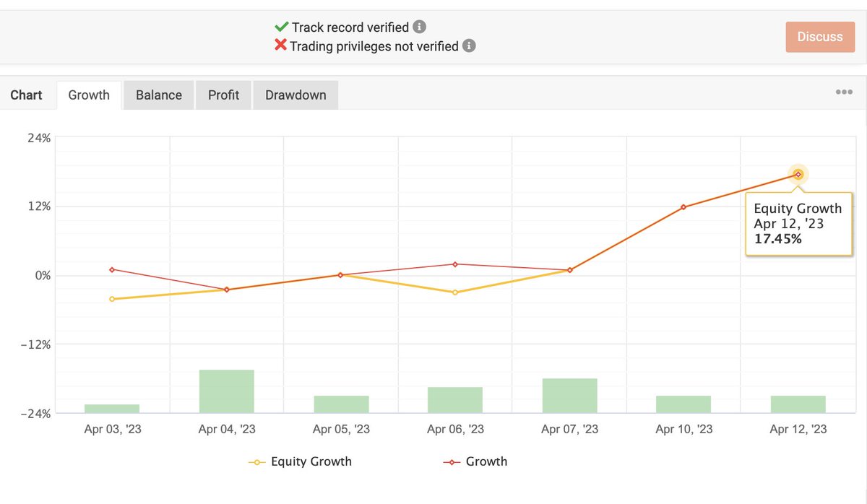Click the Equity Growth tooltip box
The image size is (867, 504).
(798, 225)
